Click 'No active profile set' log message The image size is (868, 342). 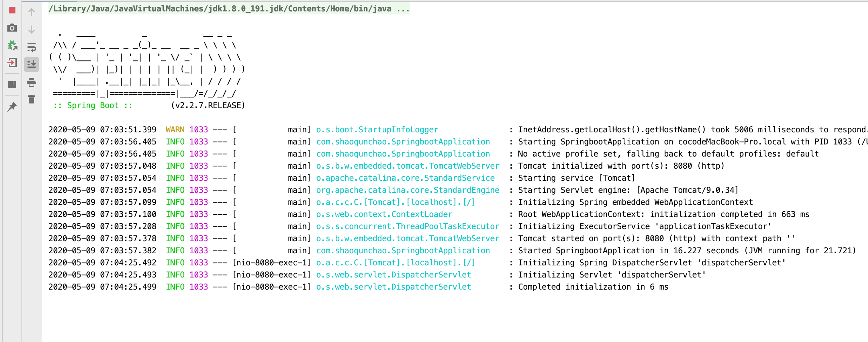[668, 154]
